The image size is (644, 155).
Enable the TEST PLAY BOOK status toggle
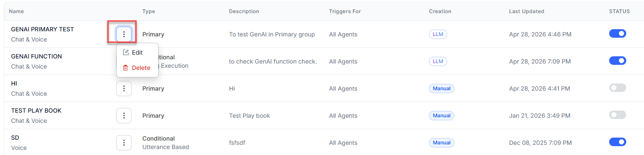(618, 115)
